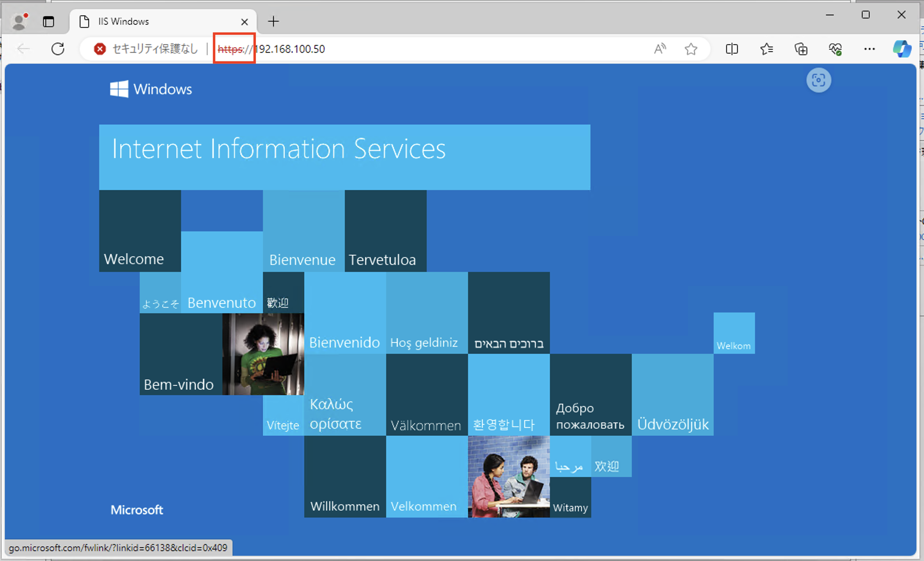Open the Copilot icon
The height and width of the screenshot is (561, 924).
pos(902,49)
